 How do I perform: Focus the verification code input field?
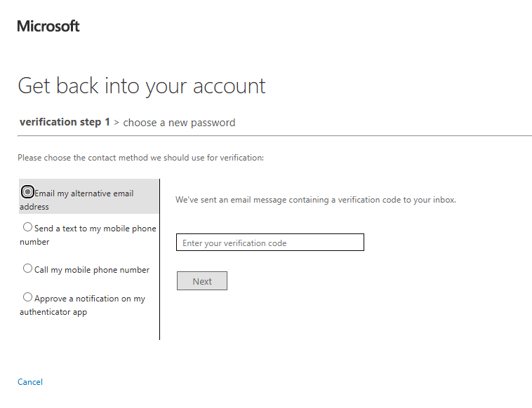pos(270,243)
